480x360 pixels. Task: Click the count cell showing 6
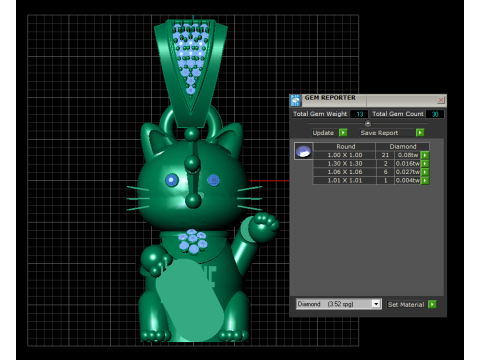coord(385,172)
